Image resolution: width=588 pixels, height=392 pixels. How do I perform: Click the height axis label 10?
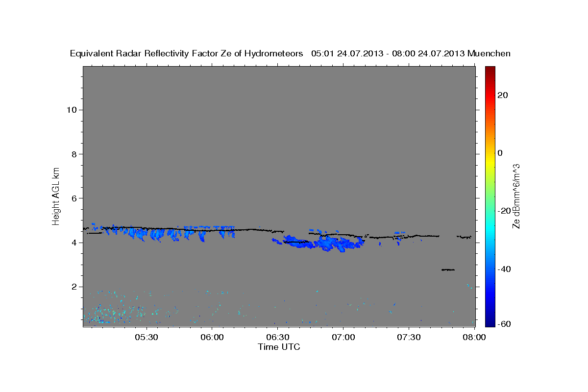[x=71, y=110]
